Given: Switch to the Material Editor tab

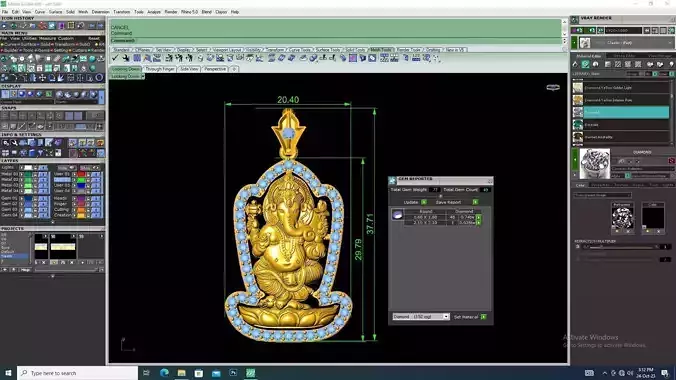Looking at the screenshot, I should pyautogui.click(x=589, y=56).
